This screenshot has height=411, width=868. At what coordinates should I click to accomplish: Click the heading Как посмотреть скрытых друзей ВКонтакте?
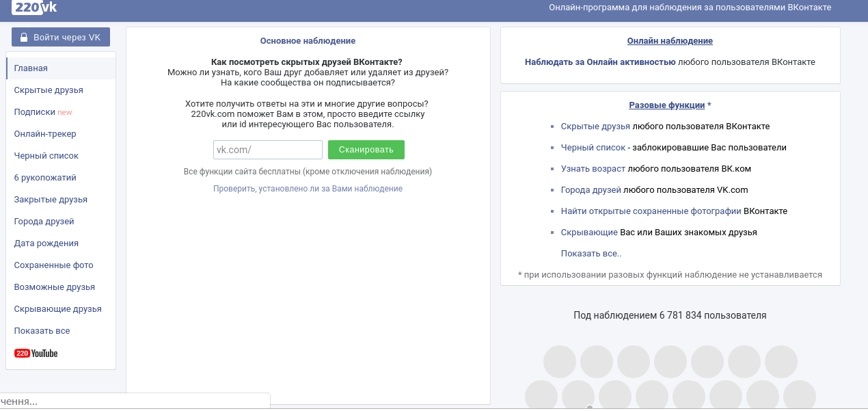307,62
